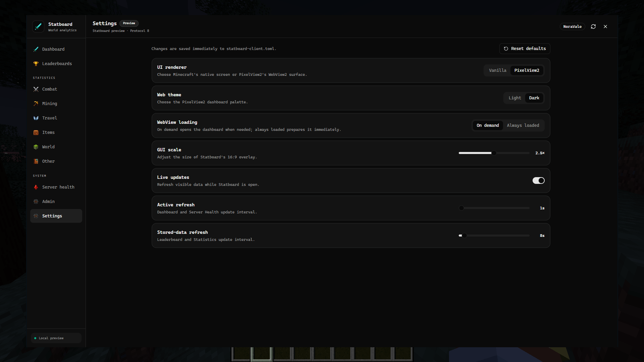The image size is (644, 362).
Task: Click the Mining pickaxe icon
Action: (x=36, y=104)
